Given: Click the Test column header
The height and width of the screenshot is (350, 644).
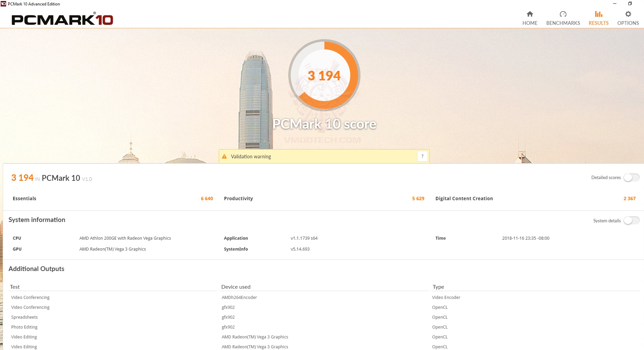Looking at the screenshot, I should [15, 287].
